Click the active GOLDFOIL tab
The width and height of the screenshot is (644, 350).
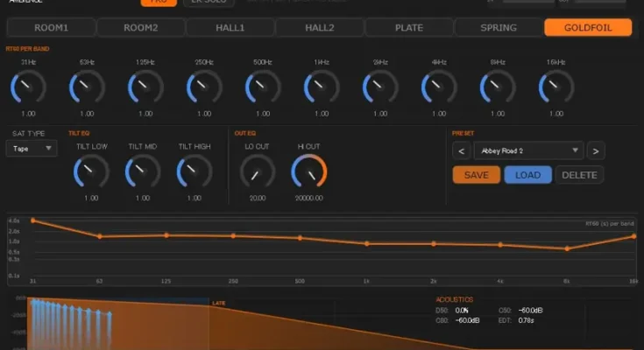point(588,27)
